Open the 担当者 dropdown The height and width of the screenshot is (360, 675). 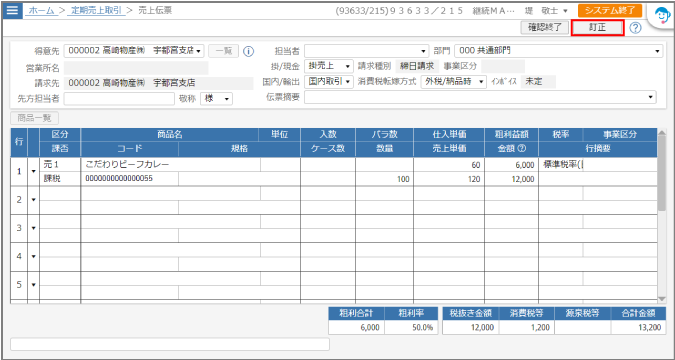pyautogui.click(x=367, y=51)
